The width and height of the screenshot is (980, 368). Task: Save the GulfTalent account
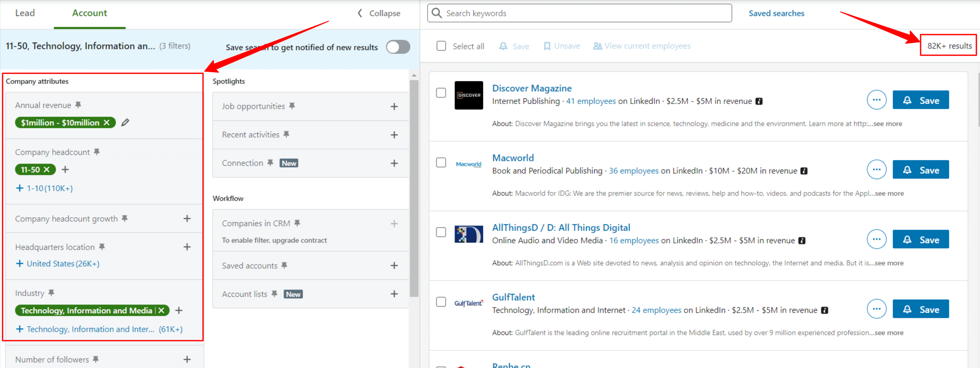pos(920,309)
